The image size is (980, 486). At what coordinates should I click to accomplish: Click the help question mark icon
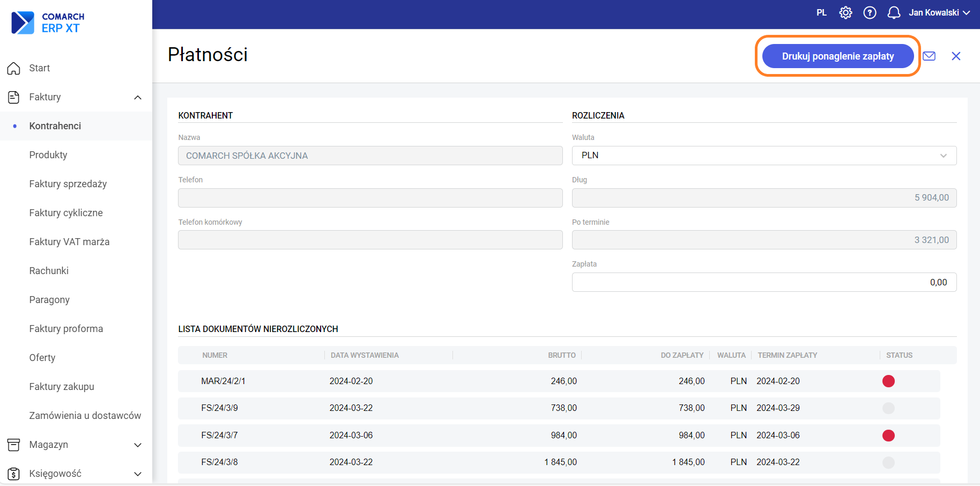(x=870, y=13)
